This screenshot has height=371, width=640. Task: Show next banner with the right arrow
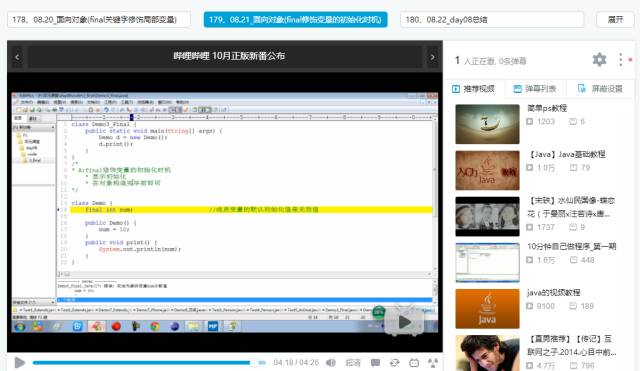coord(432,57)
